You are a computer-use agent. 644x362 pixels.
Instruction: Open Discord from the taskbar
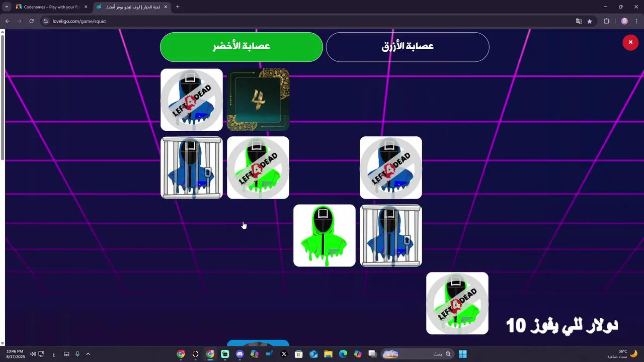pos(240,354)
